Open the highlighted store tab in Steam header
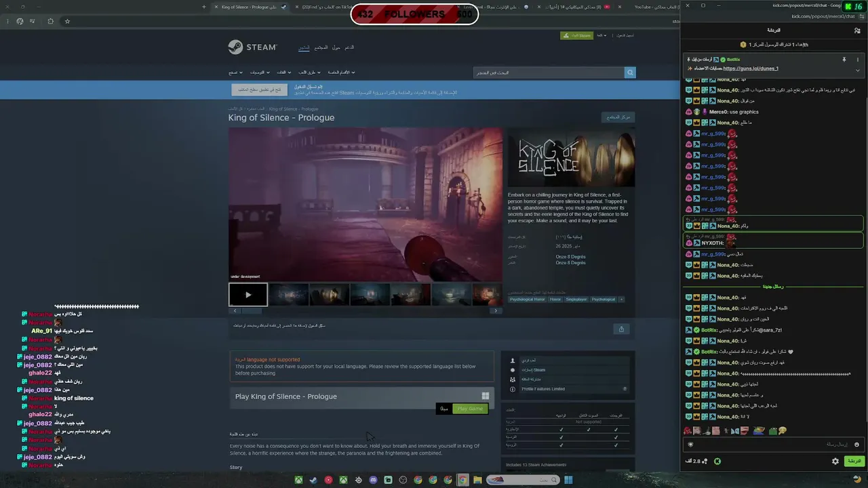 coord(304,47)
